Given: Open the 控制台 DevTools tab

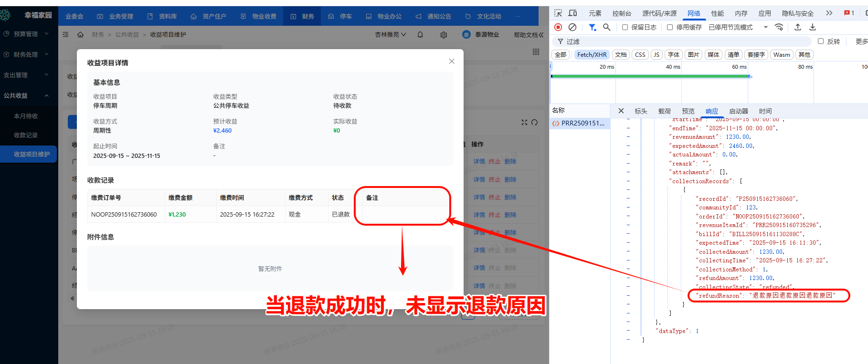Looking at the screenshot, I should coord(622,13).
